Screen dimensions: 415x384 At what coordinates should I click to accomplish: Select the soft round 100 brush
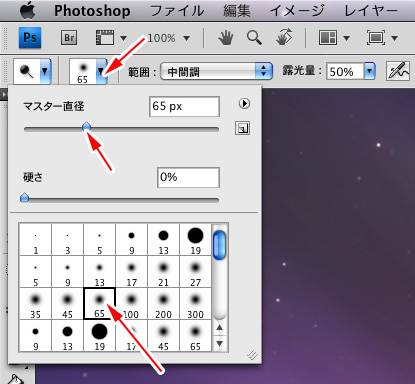[x=131, y=304]
